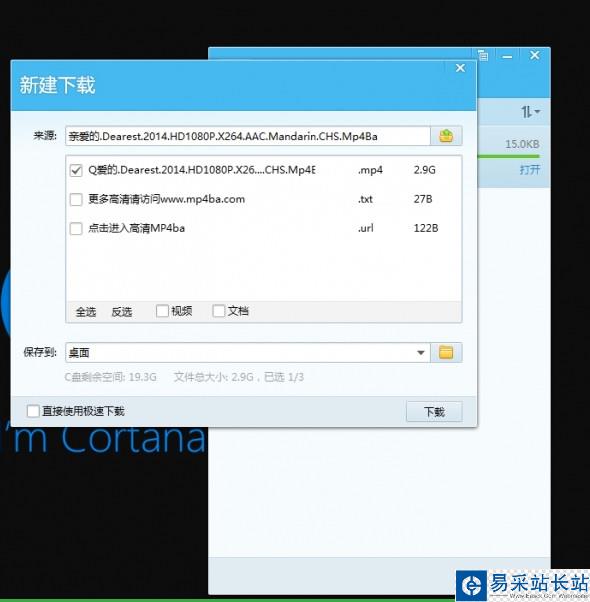Click the .url extension cell
Image resolution: width=590 pixels, height=602 pixels.
pos(365,228)
